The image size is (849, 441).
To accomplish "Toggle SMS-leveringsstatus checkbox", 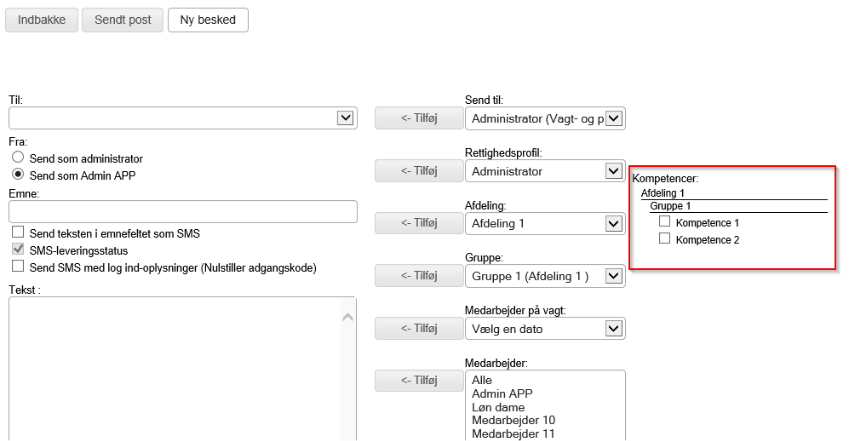I will pos(17,249).
